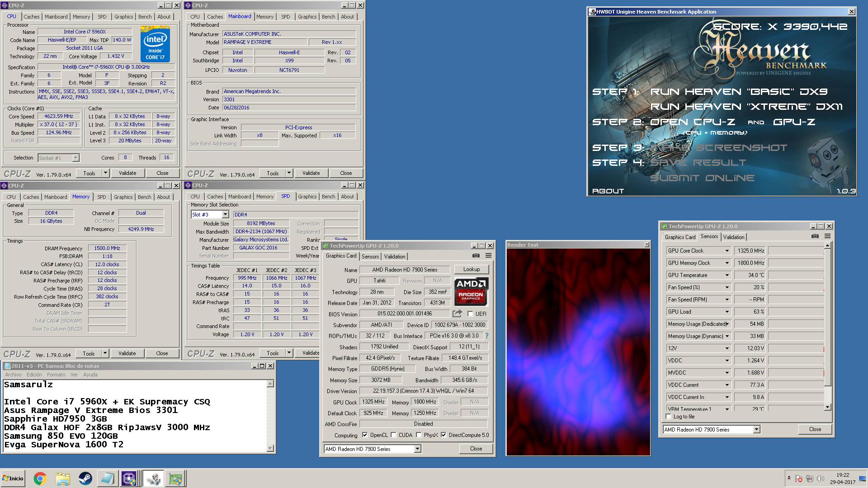Click the Lookup button in GPU-Z

(472, 269)
